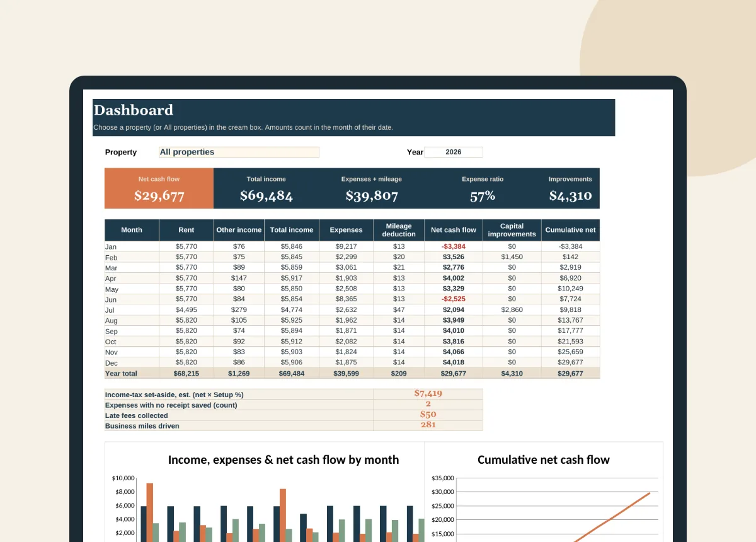Select Oct expenses cell $2,082
The image size is (756, 542).
[x=346, y=341]
